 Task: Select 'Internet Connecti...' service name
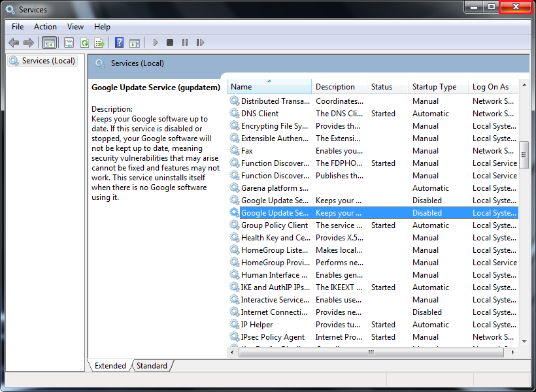[x=274, y=312]
